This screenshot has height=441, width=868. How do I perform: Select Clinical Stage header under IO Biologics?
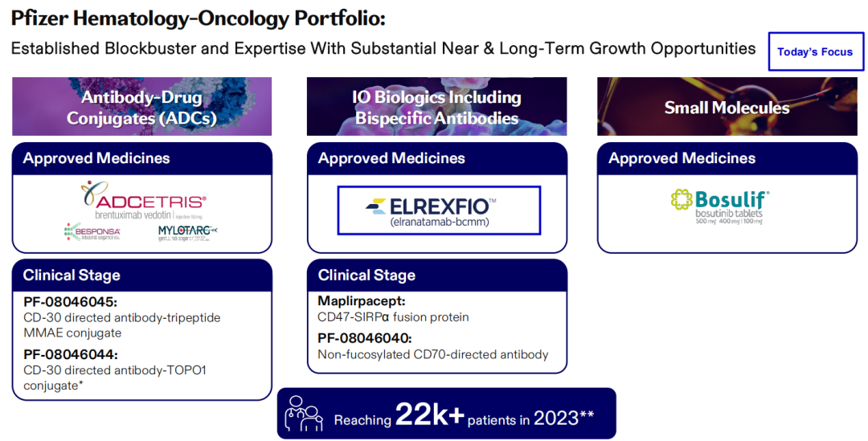pyautogui.click(x=366, y=275)
